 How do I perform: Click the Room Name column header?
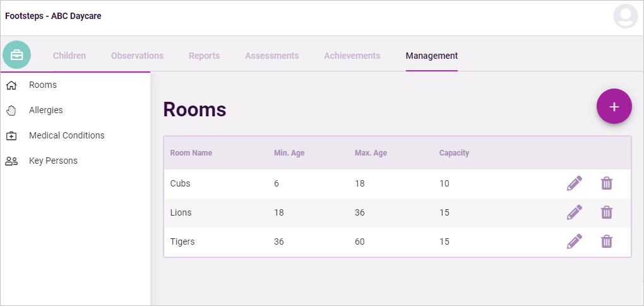click(191, 153)
